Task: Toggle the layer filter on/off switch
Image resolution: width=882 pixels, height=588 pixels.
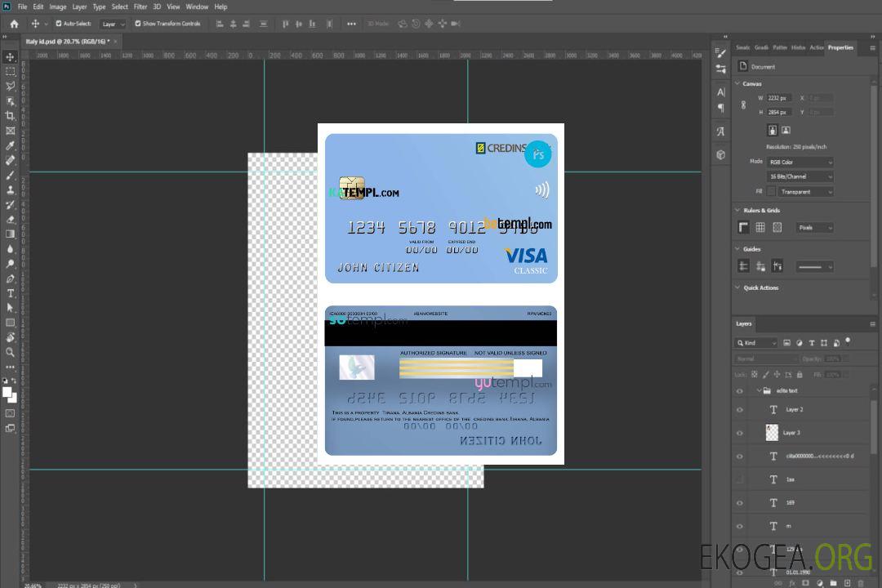Action: 849,341
